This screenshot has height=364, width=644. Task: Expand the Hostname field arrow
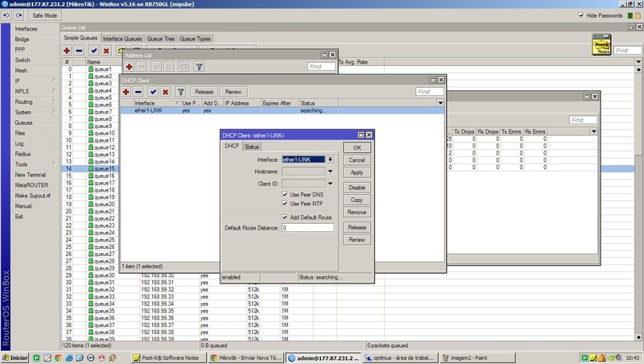coord(330,172)
